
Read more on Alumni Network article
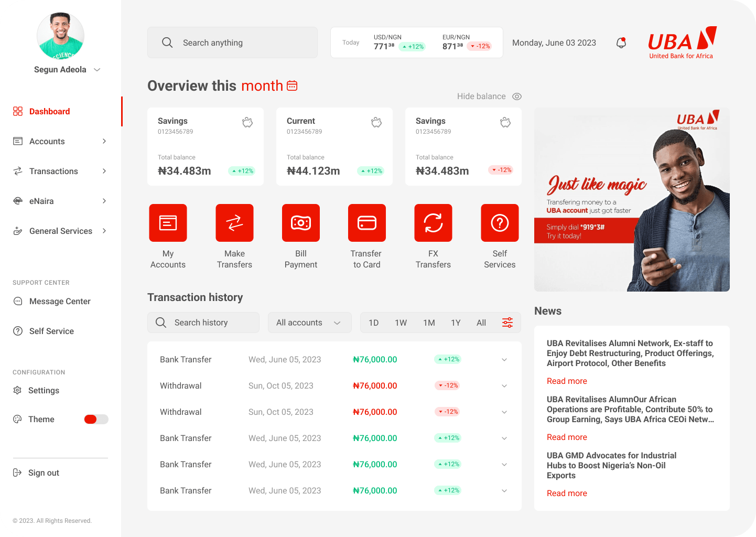567,381
